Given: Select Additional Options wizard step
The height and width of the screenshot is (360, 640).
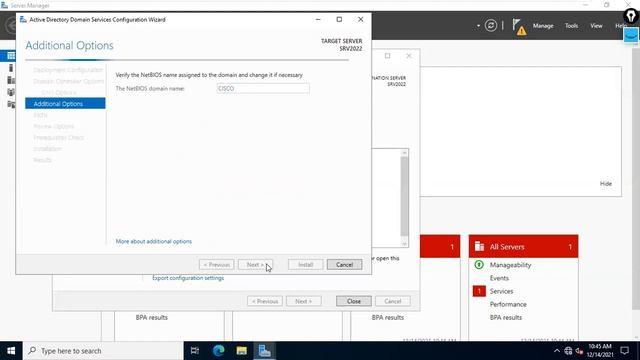Looking at the screenshot, I should [65, 104].
